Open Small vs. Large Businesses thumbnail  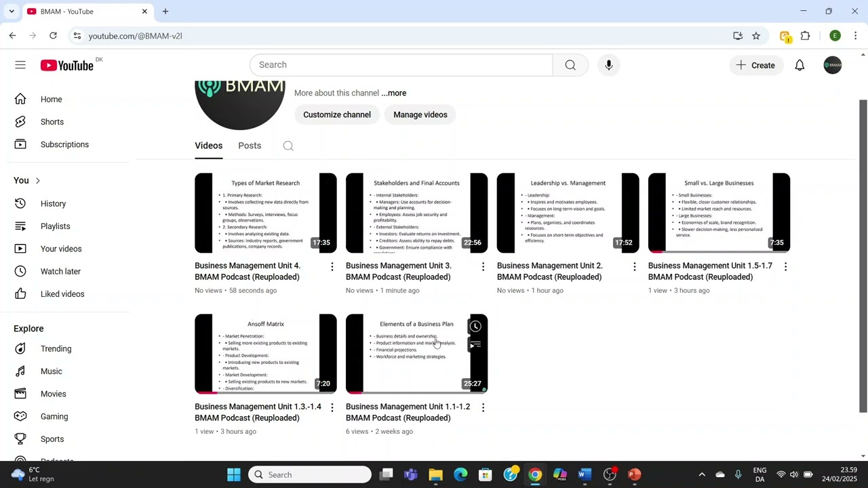(719, 213)
